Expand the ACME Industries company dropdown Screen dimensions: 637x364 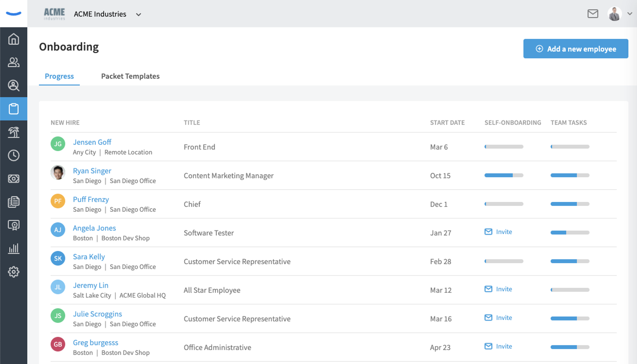tap(138, 15)
